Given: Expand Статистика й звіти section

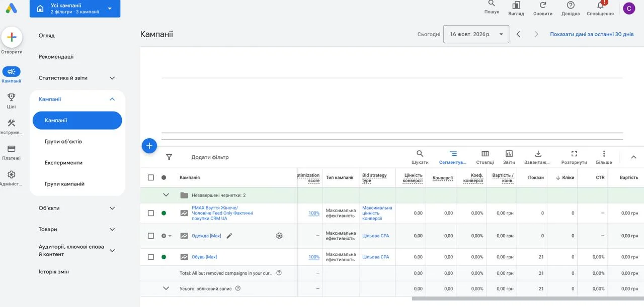Looking at the screenshot, I should (77, 78).
